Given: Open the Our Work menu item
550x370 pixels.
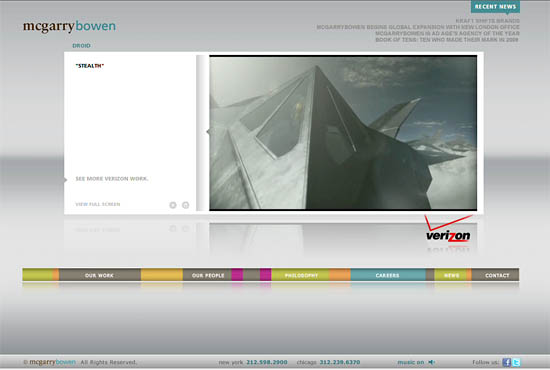Looking at the screenshot, I should pos(99,275).
